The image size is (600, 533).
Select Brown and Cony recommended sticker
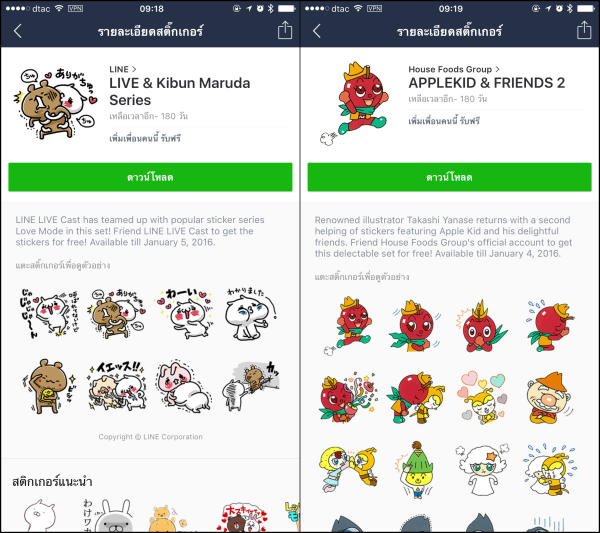[244, 517]
